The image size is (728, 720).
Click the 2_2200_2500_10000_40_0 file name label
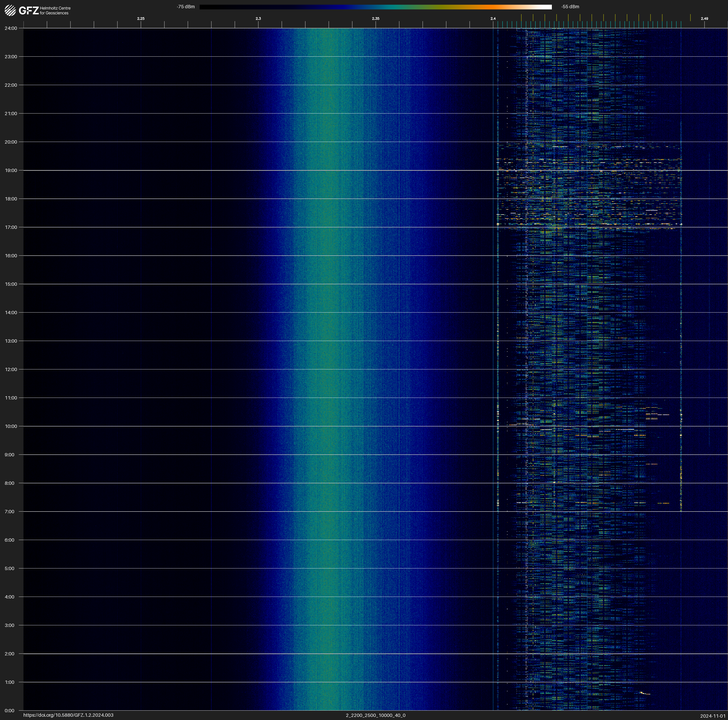coord(375,716)
